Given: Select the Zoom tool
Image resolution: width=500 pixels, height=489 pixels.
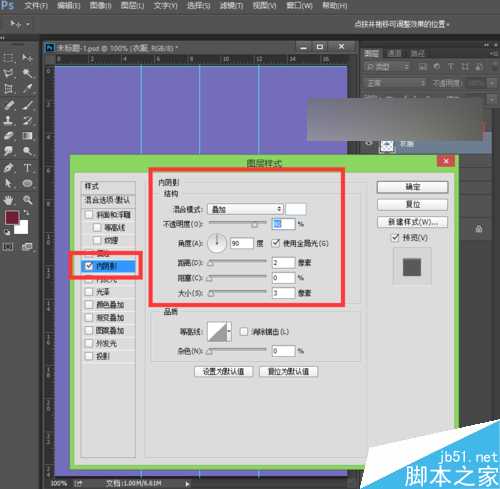Looking at the screenshot, I should (x=27, y=200).
